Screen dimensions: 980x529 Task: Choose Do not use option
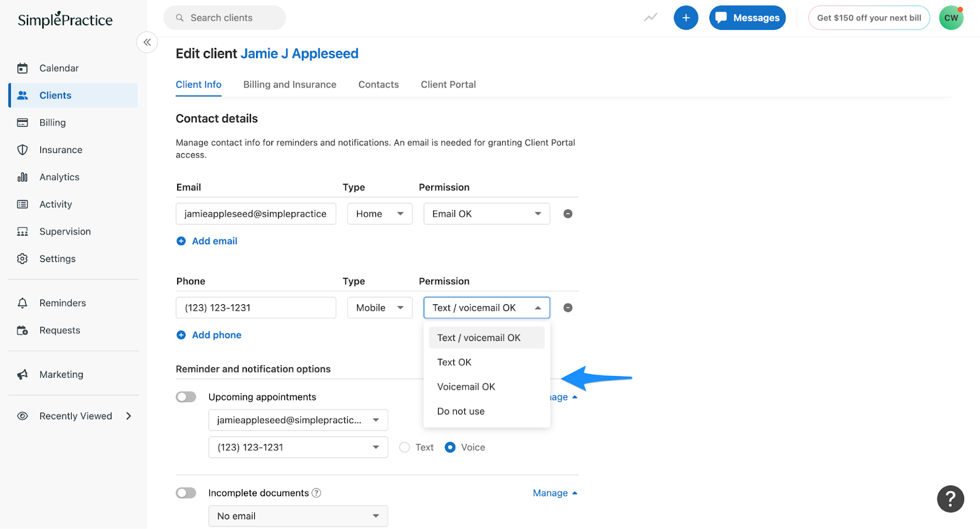tap(487, 411)
